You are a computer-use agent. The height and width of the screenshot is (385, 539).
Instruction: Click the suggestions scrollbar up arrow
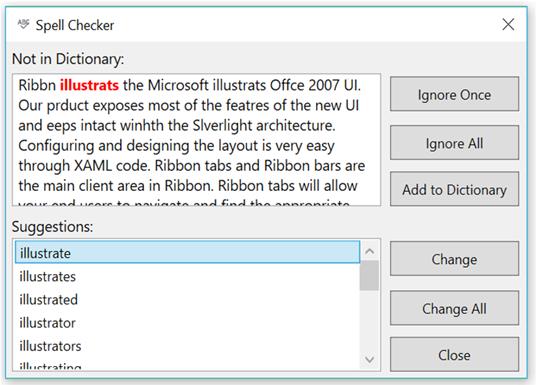(370, 251)
